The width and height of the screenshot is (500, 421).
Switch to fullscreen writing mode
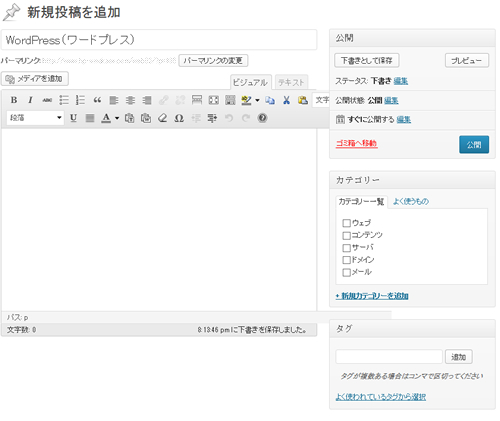(x=213, y=100)
